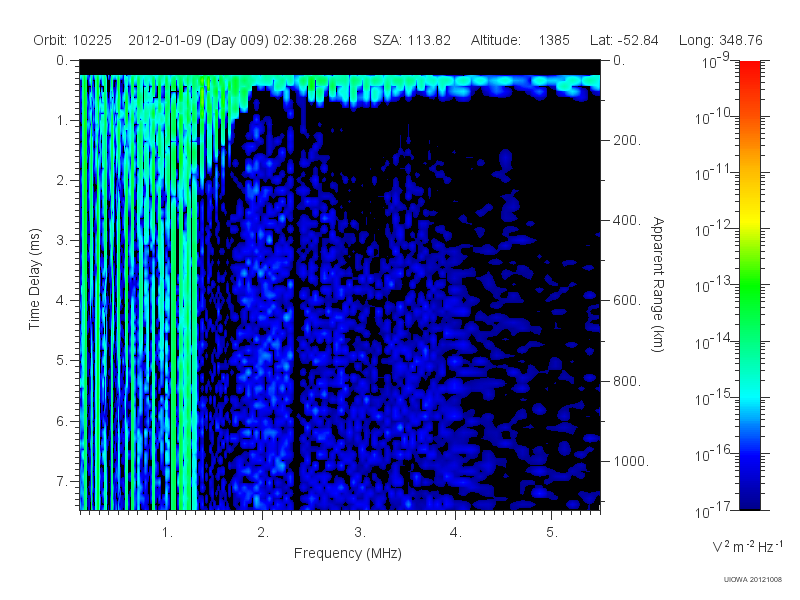
Task: Click the timestamp '02:38:28.268'
Action: 315,40
